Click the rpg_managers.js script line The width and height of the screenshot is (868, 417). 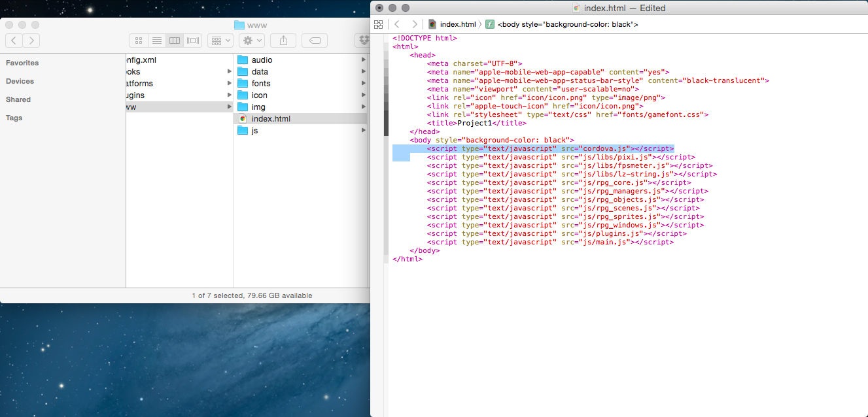point(568,191)
